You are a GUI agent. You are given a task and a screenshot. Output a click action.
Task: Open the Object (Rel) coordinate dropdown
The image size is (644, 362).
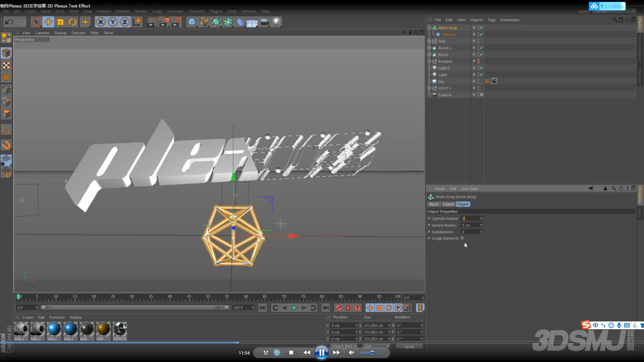344,346
